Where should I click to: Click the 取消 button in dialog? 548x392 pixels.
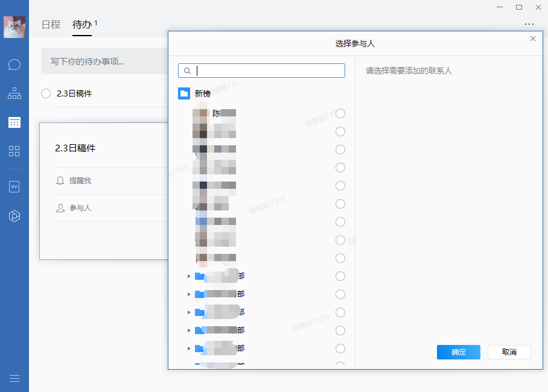point(509,352)
